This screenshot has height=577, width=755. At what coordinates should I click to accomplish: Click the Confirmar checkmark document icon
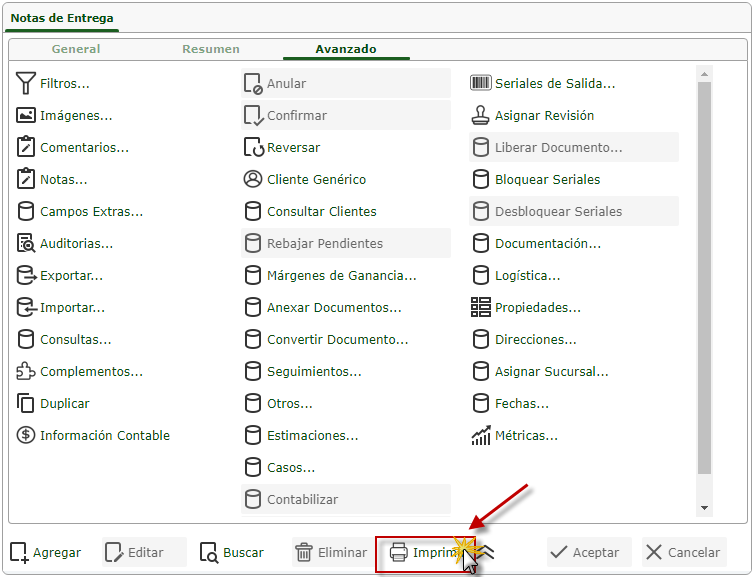[x=253, y=116]
